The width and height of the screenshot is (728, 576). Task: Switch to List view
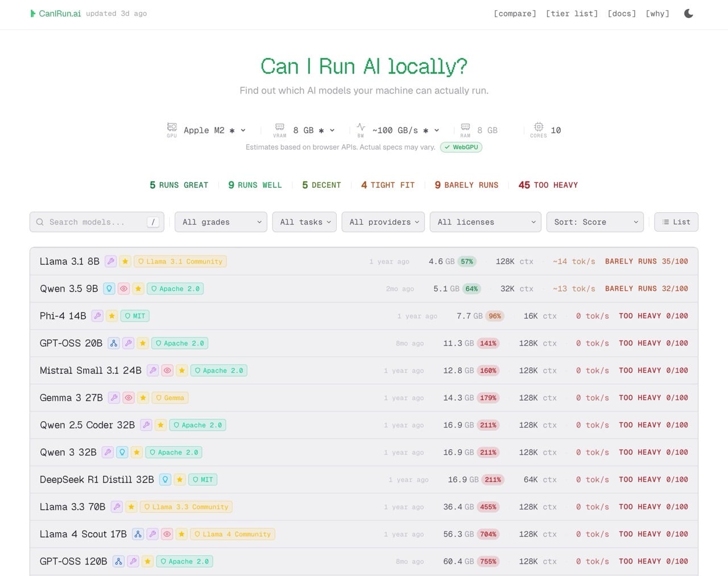pos(676,222)
